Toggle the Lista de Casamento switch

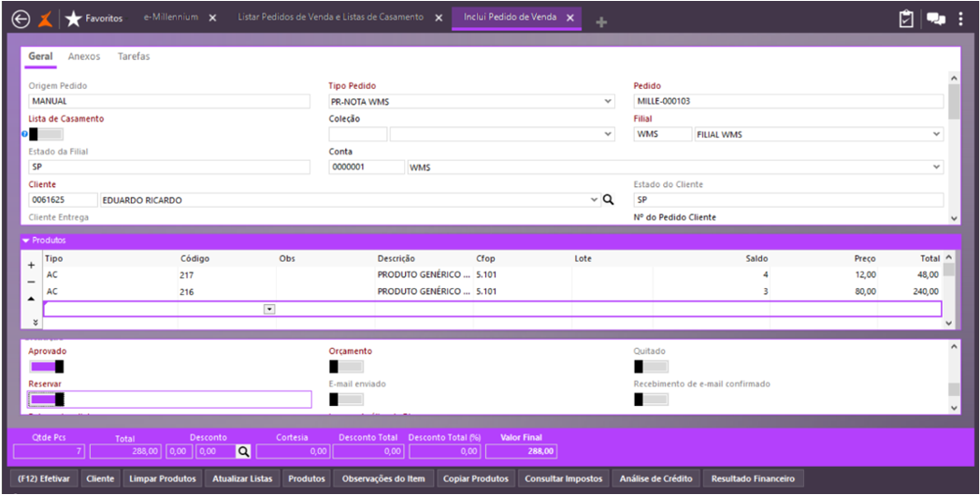tap(46, 134)
